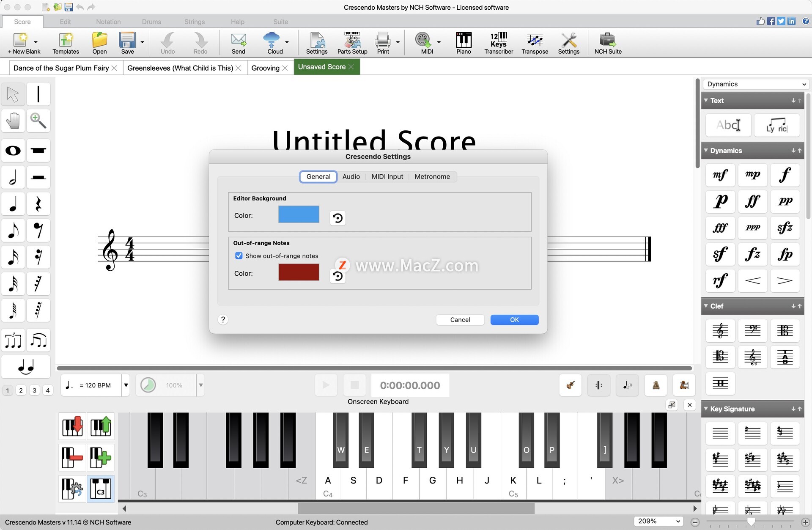Add lyrics text tool
The width and height of the screenshot is (812, 530).
point(777,125)
